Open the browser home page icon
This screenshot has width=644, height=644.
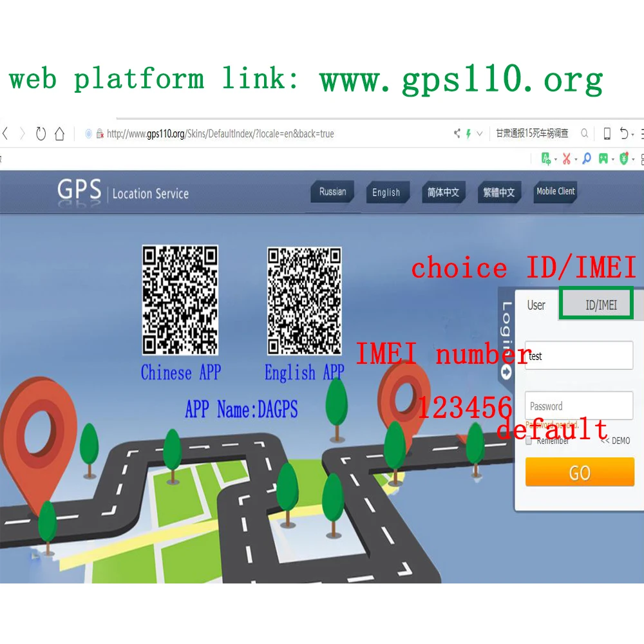click(x=59, y=133)
